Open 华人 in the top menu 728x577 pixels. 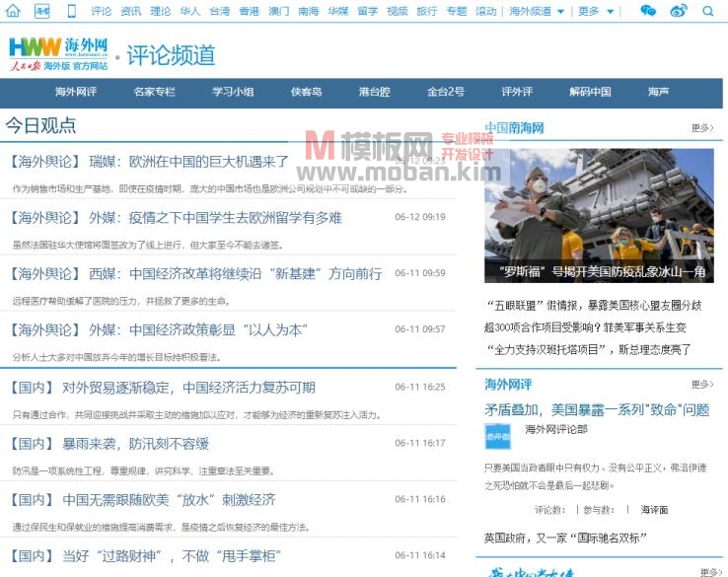(190, 11)
